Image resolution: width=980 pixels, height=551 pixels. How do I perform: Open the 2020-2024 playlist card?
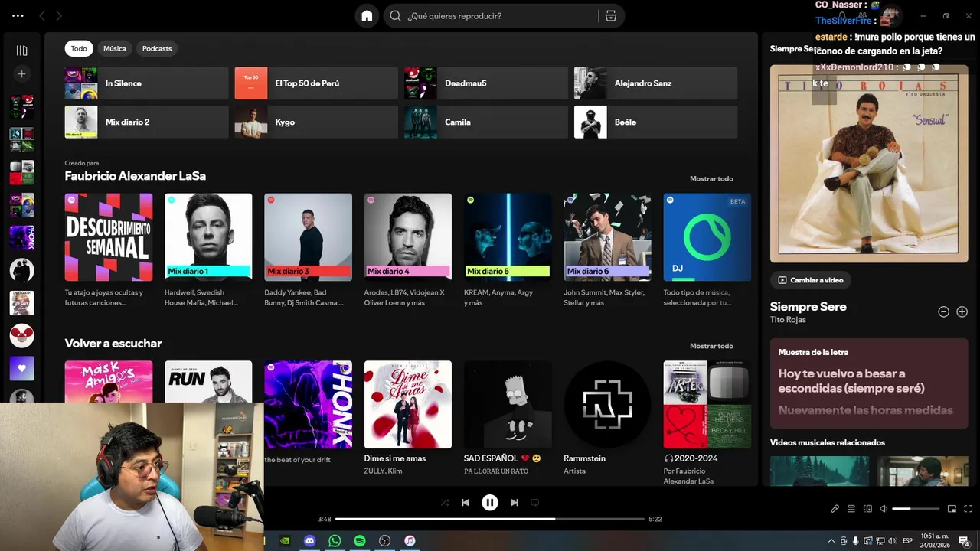click(707, 422)
